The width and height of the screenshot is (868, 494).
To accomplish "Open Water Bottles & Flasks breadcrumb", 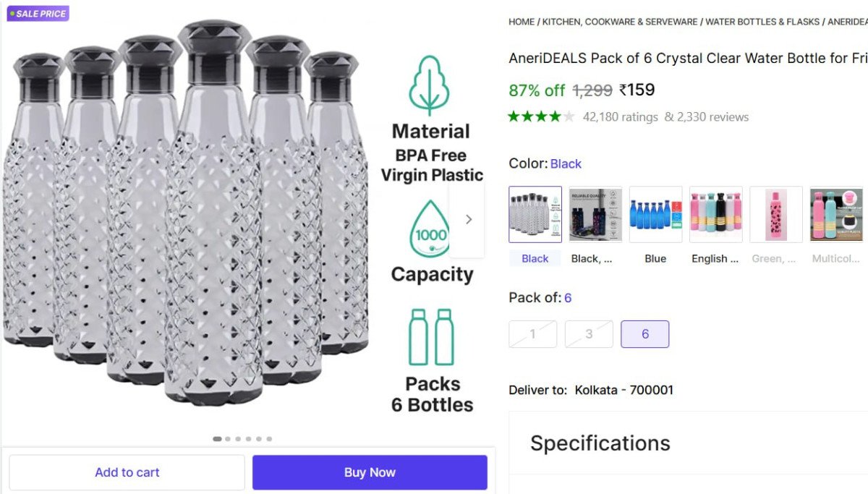I will point(762,22).
